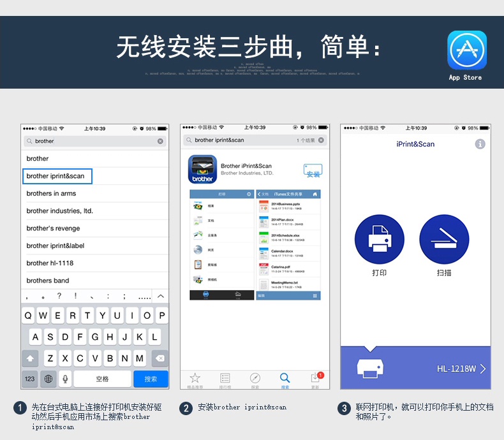Open Brother iPrint&Scan app icon
Image resolution: width=504 pixels, height=440 pixels.
coord(202,169)
